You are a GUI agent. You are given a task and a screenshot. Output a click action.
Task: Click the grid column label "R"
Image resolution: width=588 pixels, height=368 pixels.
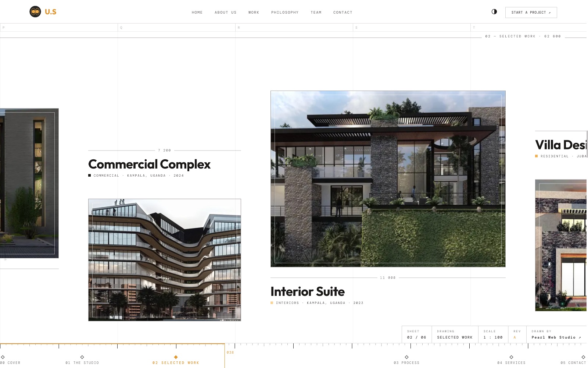click(x=239, y=28)
